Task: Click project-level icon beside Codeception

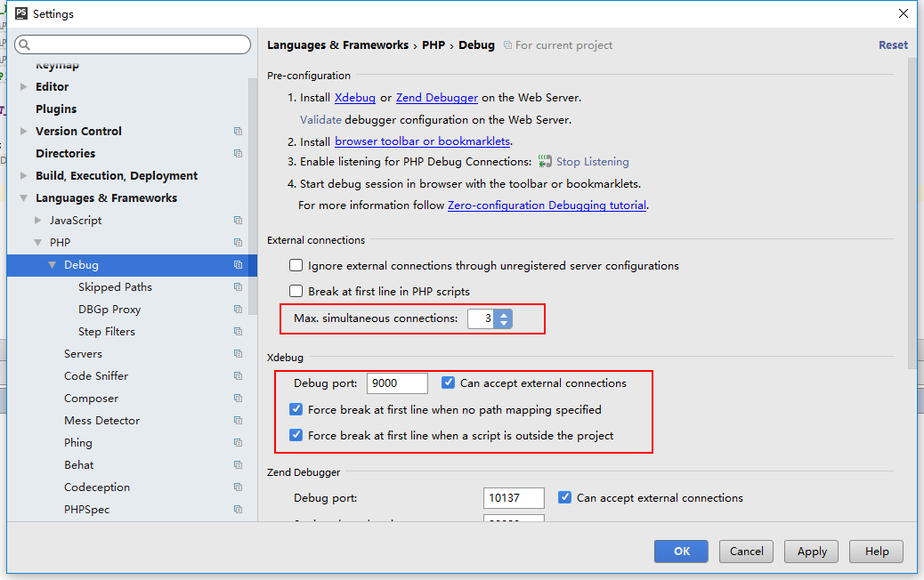Action: [238, 487]
